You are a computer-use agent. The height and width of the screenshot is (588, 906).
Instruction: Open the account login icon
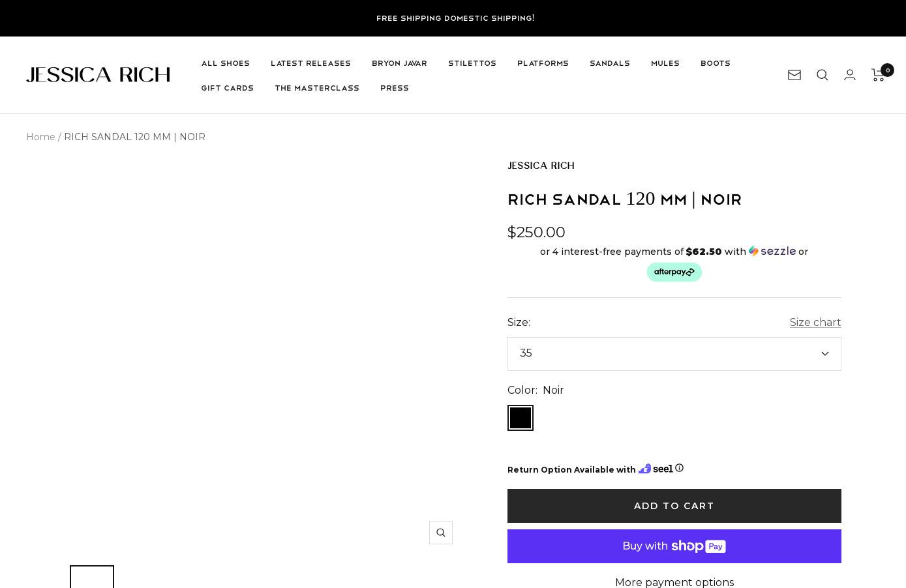(x=849, y=75)
